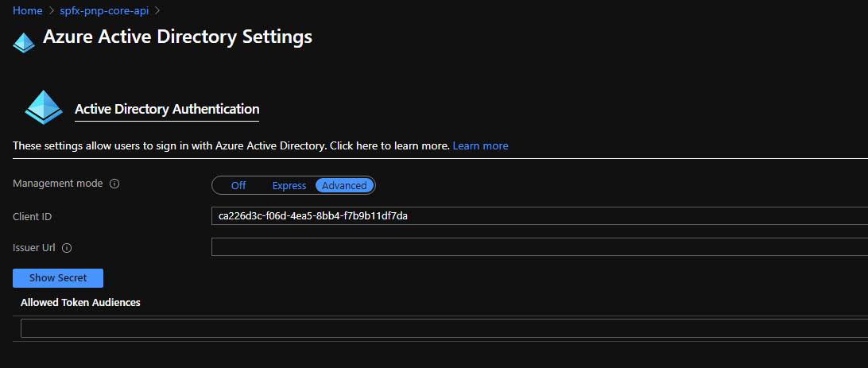This screenshot has width=868, height=368.
Task: Click the info icon next to Management mode
Action: coord(114,184)
